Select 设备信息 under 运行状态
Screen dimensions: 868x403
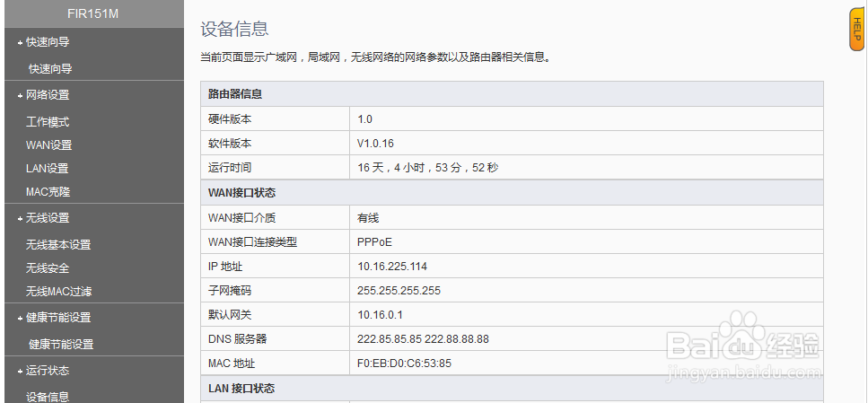coord(48,397)
